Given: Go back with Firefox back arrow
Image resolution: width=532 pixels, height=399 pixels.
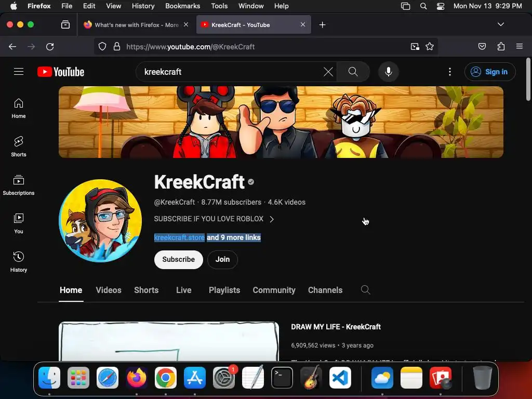Looking at the screenshot, I should [12, 46].
